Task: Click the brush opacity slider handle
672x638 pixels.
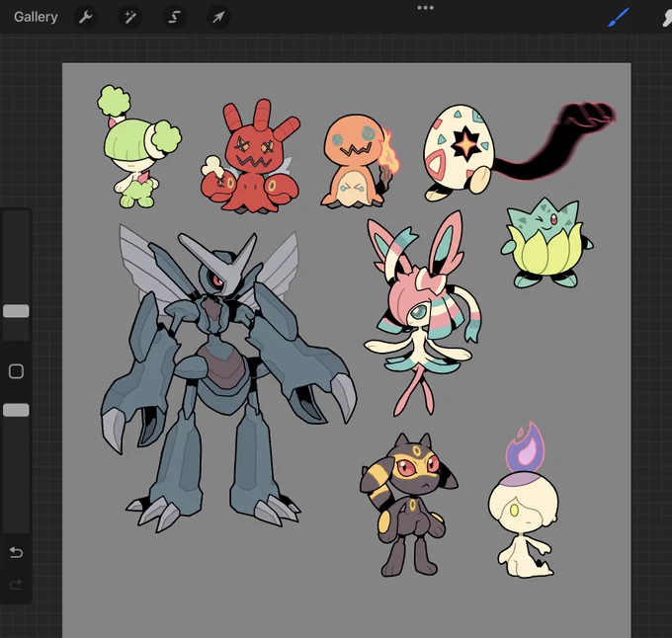Action: tap(16, 410)
